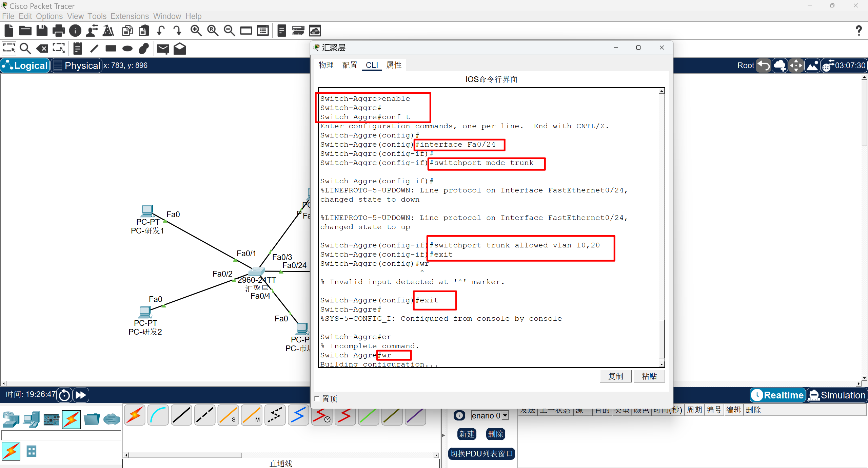
Task: Open the Extensions menu
Action: [x=130, y=16]
